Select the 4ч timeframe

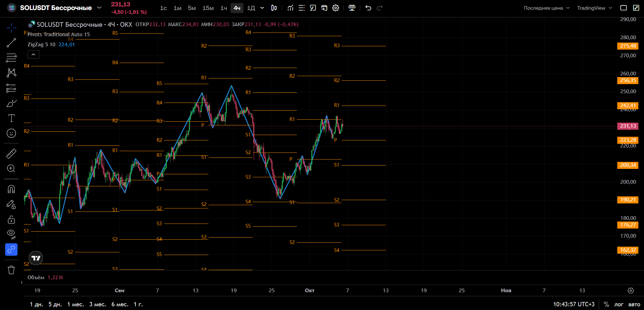coord(237,8)
